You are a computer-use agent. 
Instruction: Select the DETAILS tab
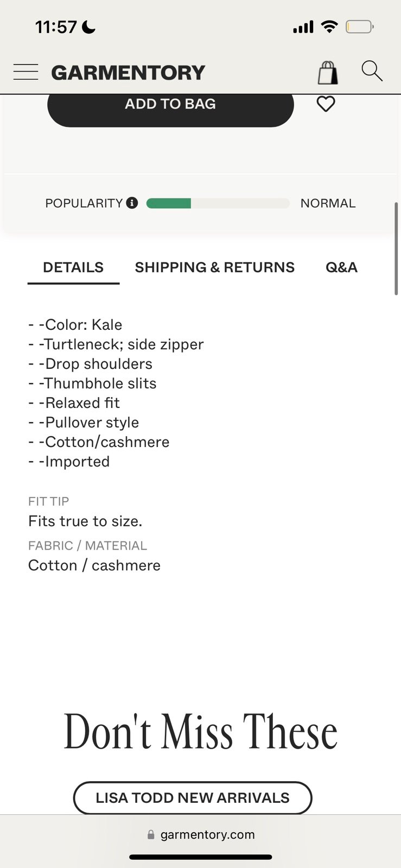pyautogui.click(x=73, y=267)
